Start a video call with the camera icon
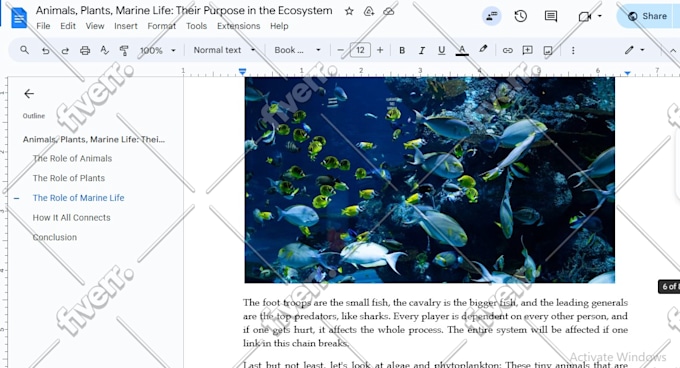The width and height of the screenshot is (680, 368). (x=584, y=16)
